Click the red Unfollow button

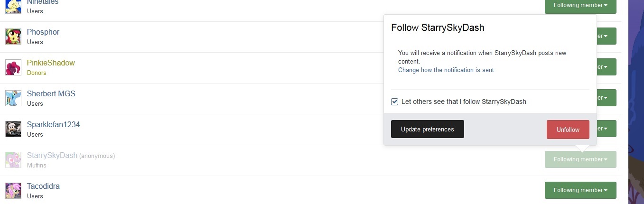pos(568,130)
